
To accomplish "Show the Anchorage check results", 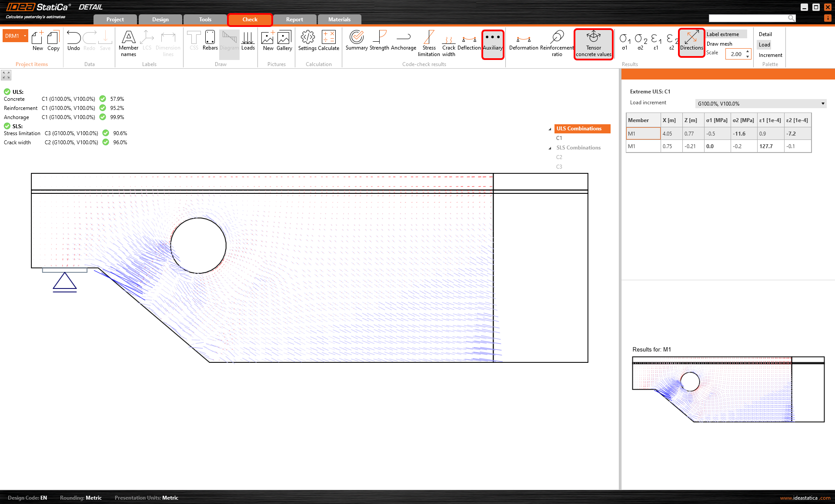I will coord(403,40).
